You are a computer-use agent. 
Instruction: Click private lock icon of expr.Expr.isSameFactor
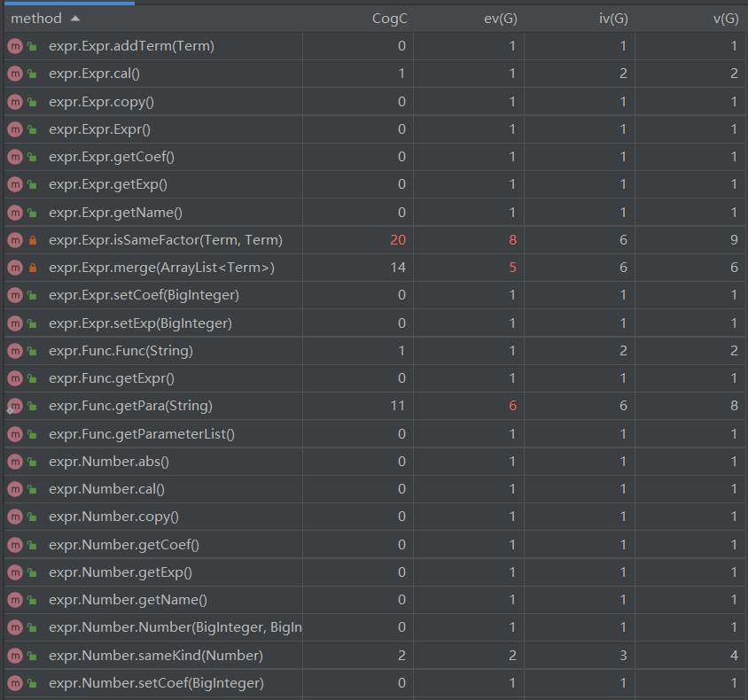[x=33, y=240]
